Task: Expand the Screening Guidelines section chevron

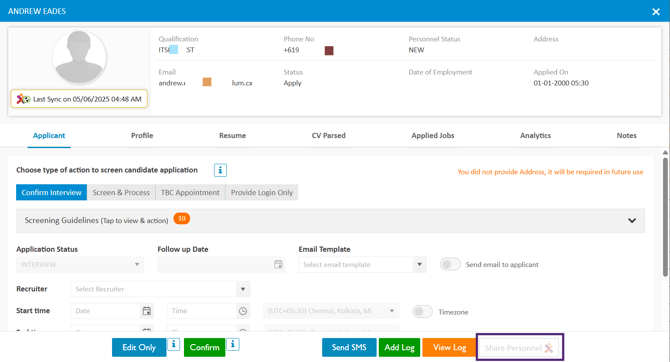Action: 632,221
